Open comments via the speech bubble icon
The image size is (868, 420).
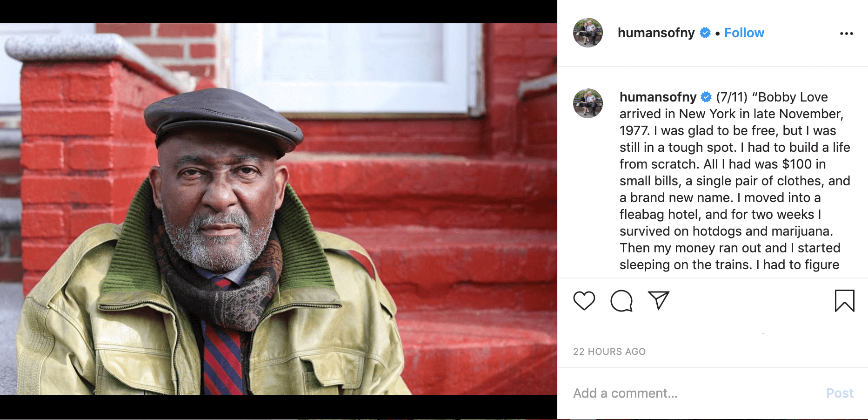[621, 301]
